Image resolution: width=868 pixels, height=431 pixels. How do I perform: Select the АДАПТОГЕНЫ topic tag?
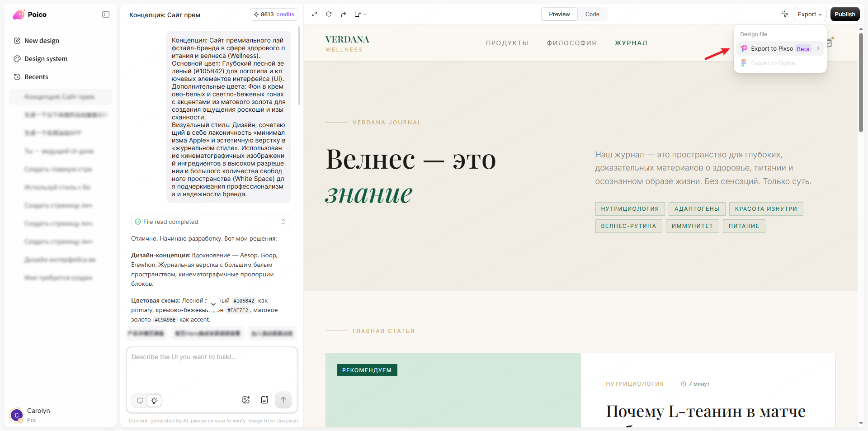point(697,209)
